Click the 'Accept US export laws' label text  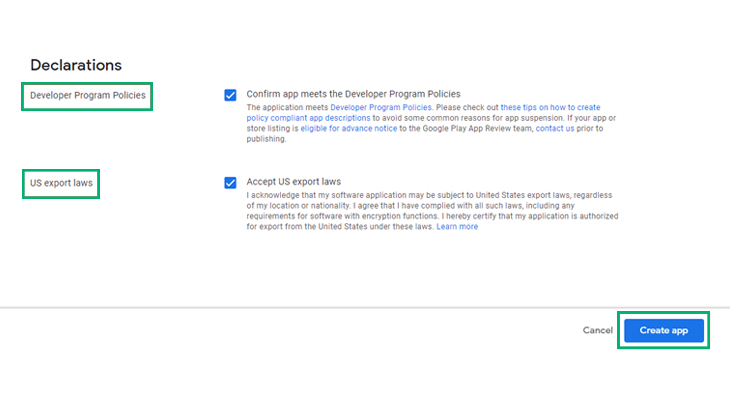[x=294, y=182]
